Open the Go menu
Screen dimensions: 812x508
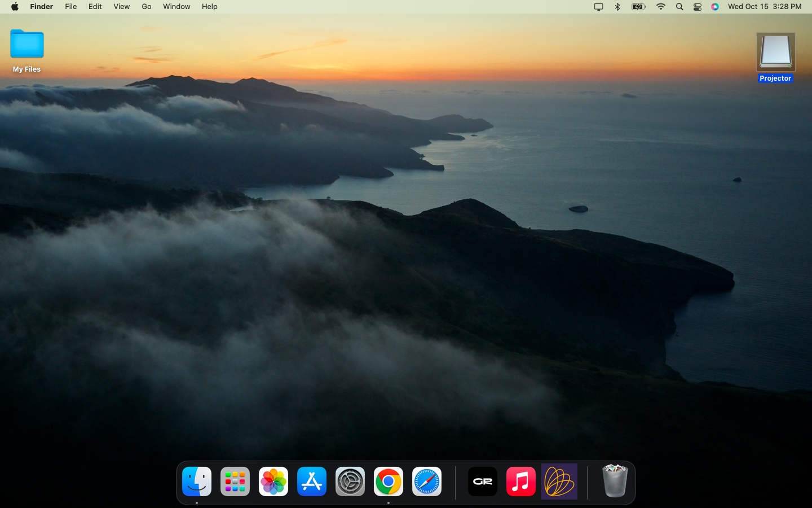point(147,7)
